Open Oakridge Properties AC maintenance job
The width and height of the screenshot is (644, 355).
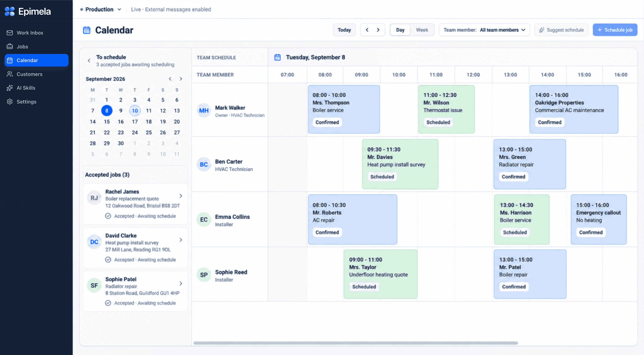[574, 109]
